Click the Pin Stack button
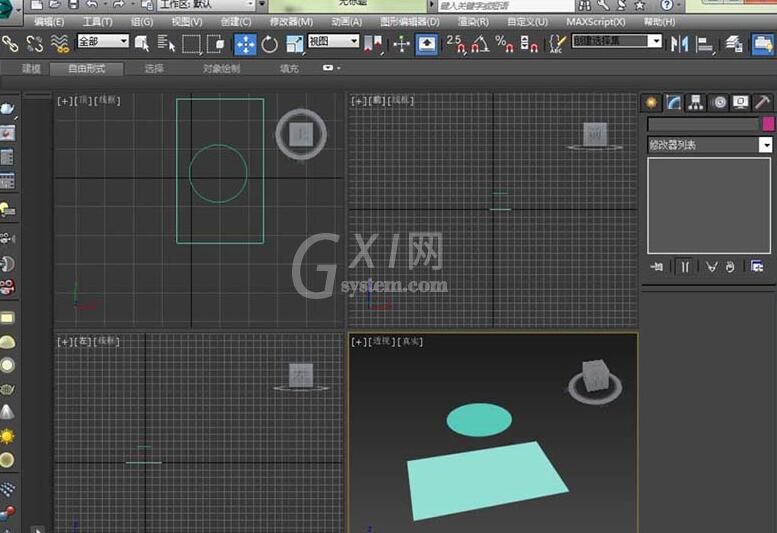This screenshot has height=533, width=777. 657,267
